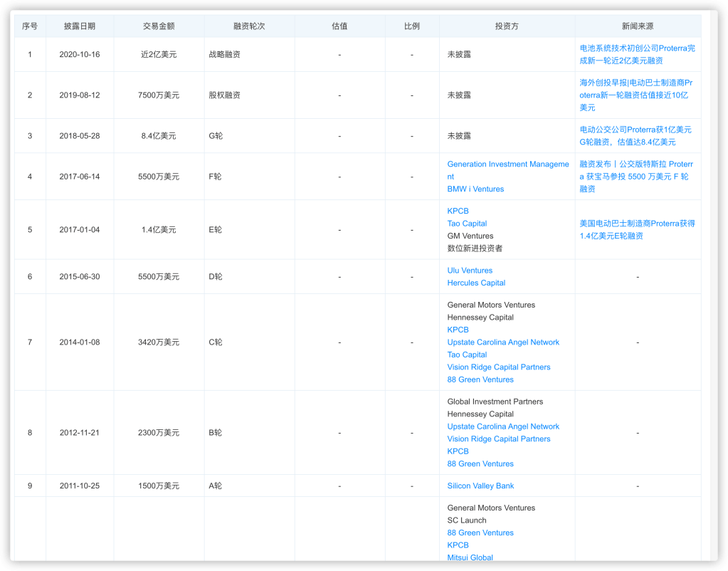Click the Hercules Capital link
This screenshot has height=571, width=728.
tap(476, 283)
